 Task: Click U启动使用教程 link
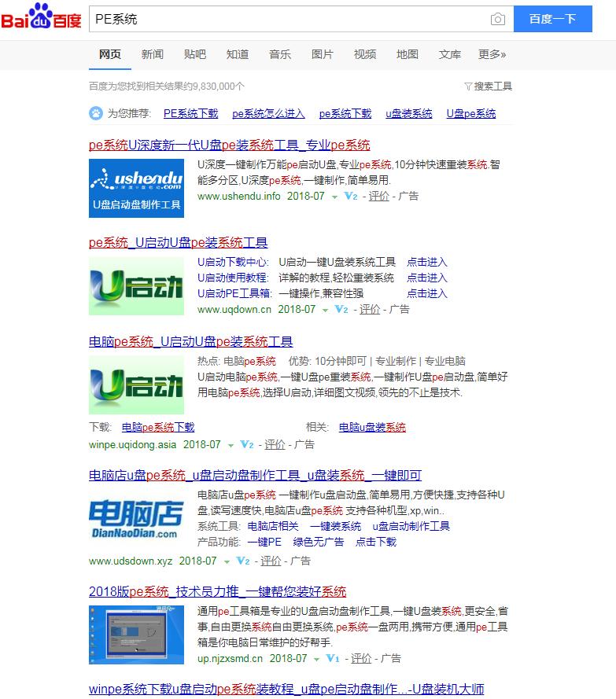click(233, 278)
